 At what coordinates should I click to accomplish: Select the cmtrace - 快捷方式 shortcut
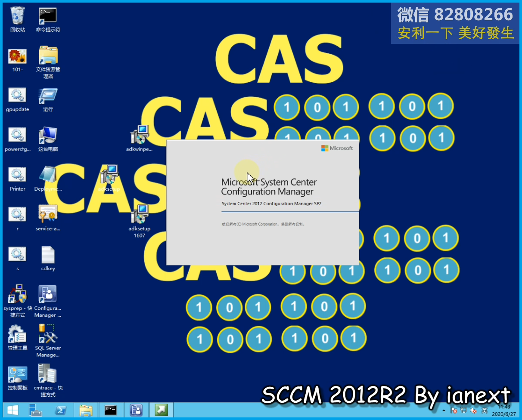click(x=48, y=381)
